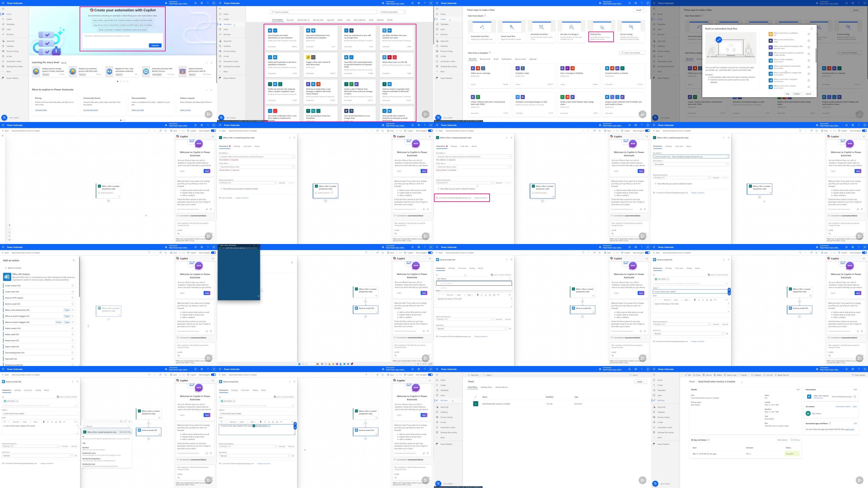Click the SharePoint icon of 'Send Email when Invoice is Created'
Viewport: 868px width, 488px height.
(x=476, y=404)
